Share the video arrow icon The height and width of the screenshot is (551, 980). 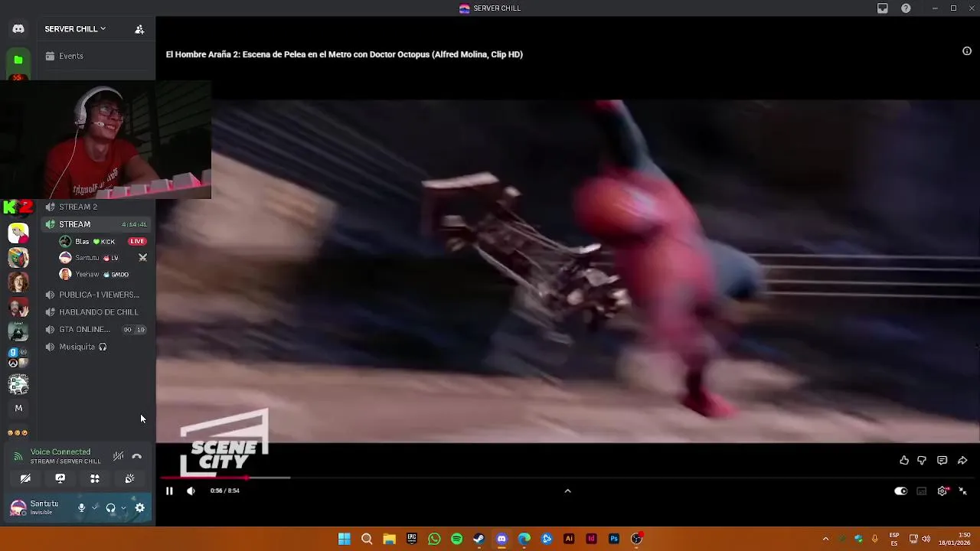coord(962,460)
